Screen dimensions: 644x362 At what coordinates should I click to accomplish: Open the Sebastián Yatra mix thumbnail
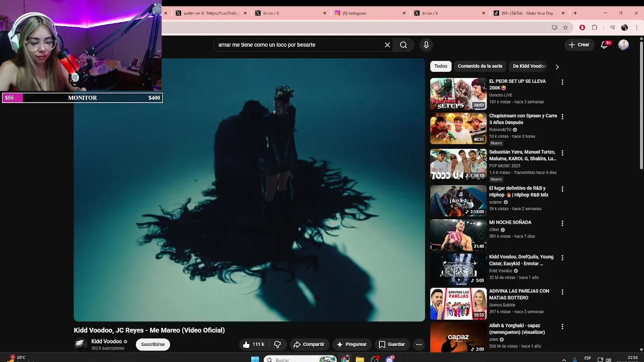pyautogui.click(x=458, y=164)
